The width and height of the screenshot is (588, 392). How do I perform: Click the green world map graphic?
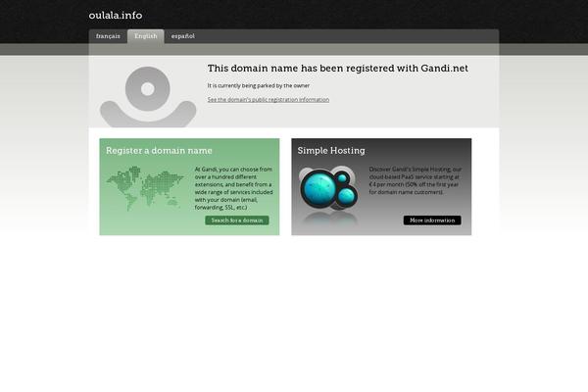pyautogui.click(x=145, y=188)
